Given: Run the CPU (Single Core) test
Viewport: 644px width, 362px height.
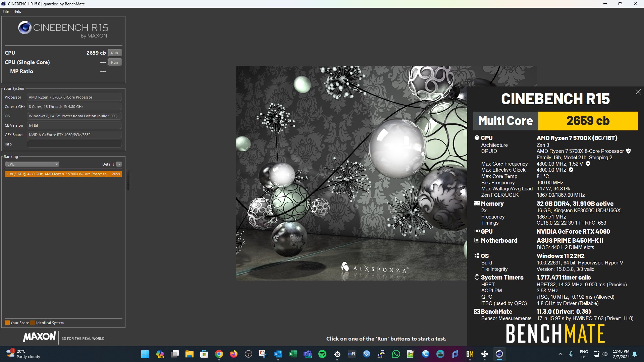Looking at the screenshot, I should pyautogui.click(x=114, y=62).
